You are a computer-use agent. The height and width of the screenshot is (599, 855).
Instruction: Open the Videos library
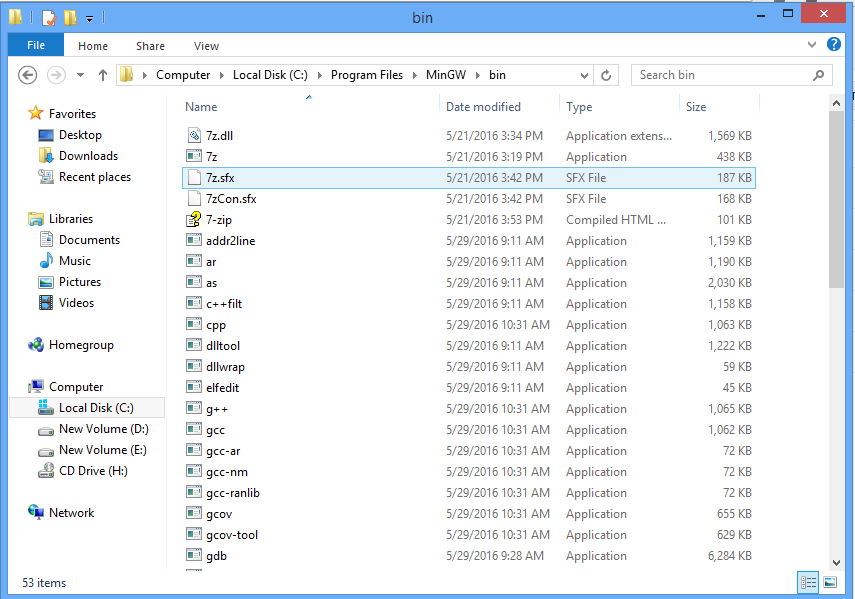click(x=76, y=303)
